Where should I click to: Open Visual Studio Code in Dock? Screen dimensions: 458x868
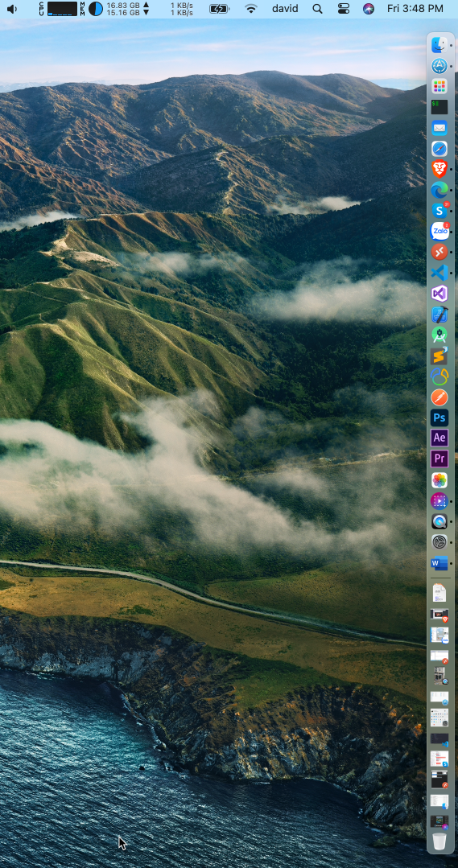[439, 273]
